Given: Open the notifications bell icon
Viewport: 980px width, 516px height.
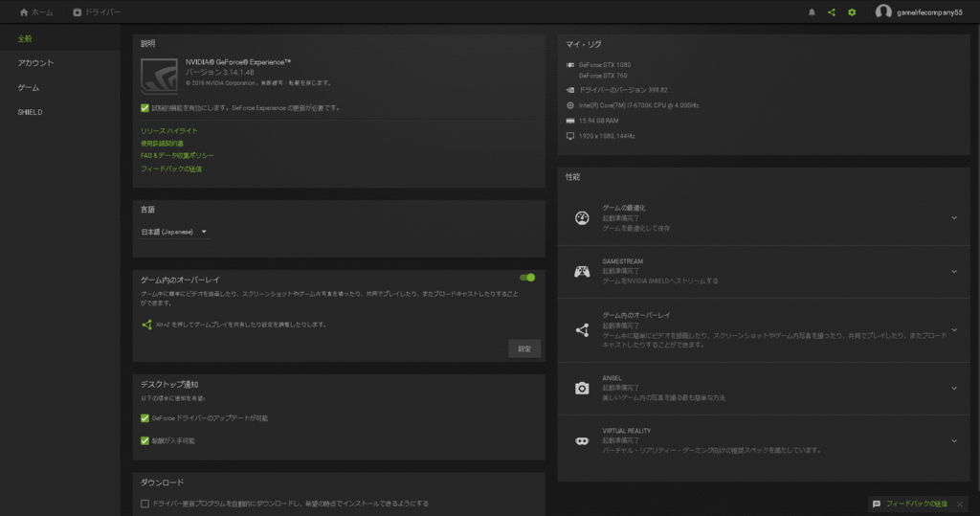Looking at the screenshot, I should pos(812,11).
